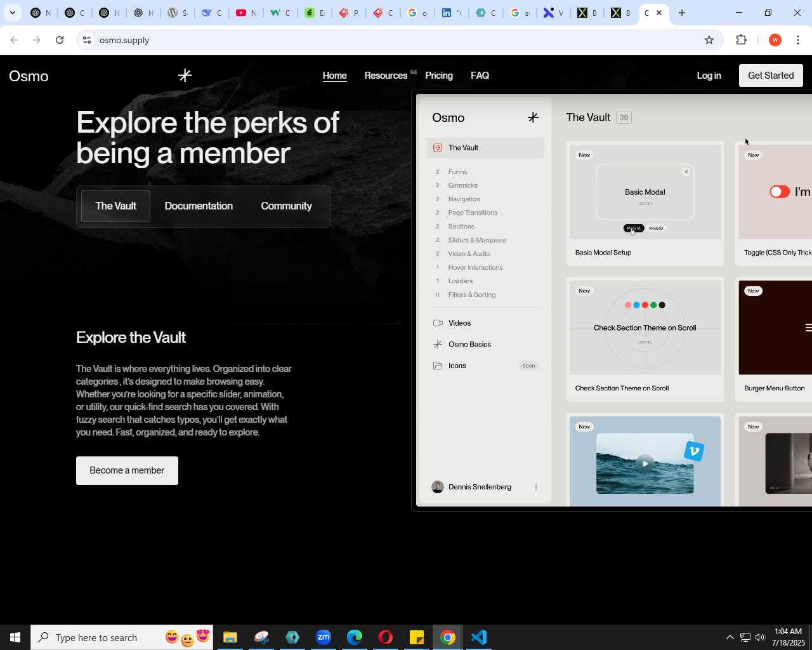Viewport: 812px width, 650px height.
Task: Open Visual Studio Code from the taskbar
Action: pos(479,637)
